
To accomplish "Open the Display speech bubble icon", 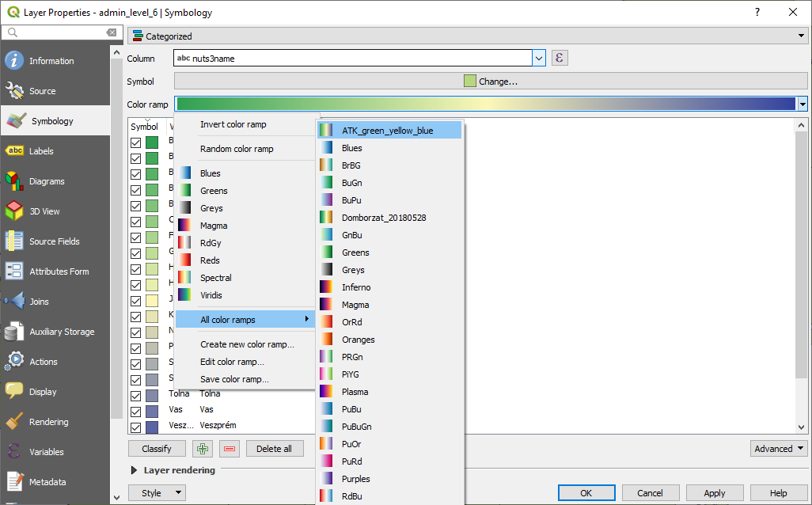I will click(14, 392).
